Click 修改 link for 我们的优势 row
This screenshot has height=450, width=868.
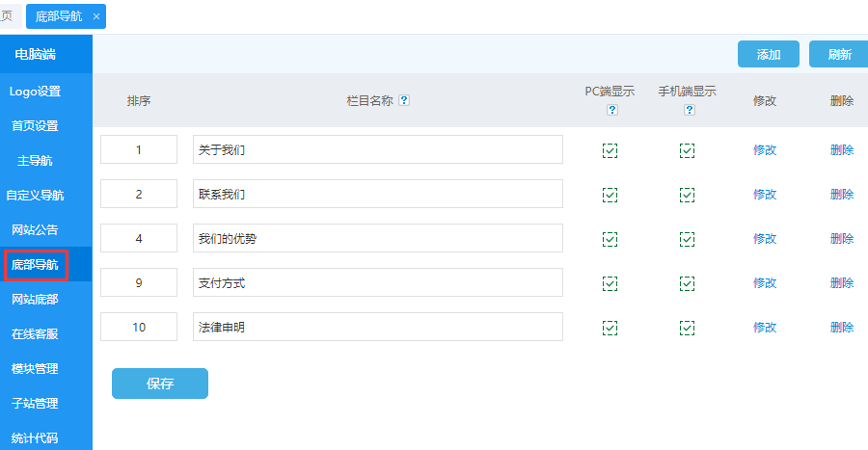click(765, 239)
